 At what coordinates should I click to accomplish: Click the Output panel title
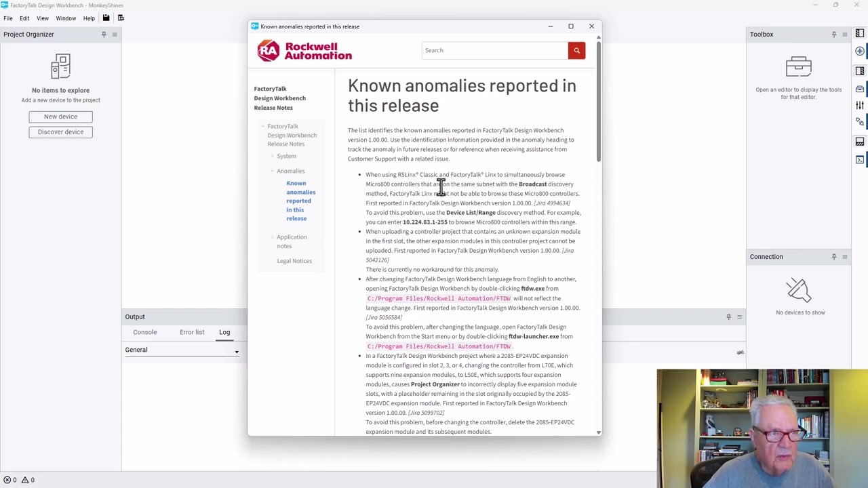(135, 317)
